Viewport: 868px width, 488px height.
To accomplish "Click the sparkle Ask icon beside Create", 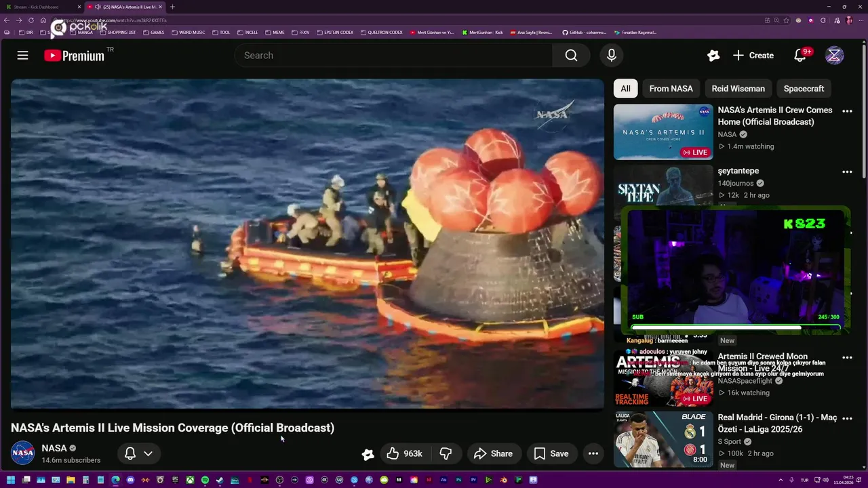I will (x=713, y=56).
